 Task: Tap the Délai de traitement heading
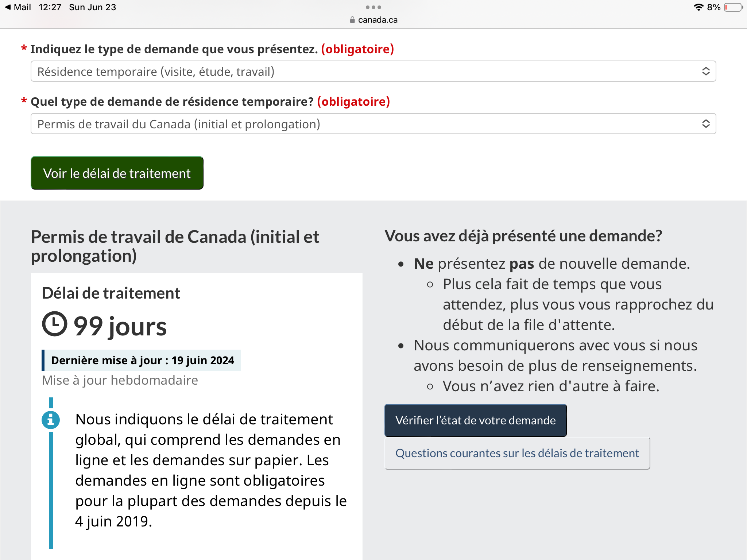[111, 293]
